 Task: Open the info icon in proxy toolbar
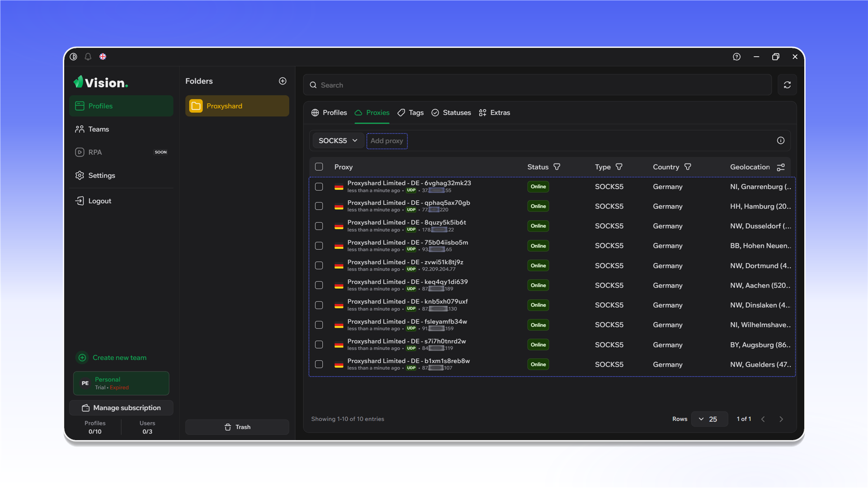(x=780, y=141)
